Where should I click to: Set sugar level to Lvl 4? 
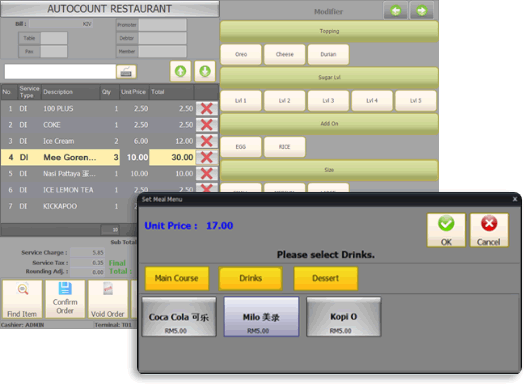tap(372, 101)
